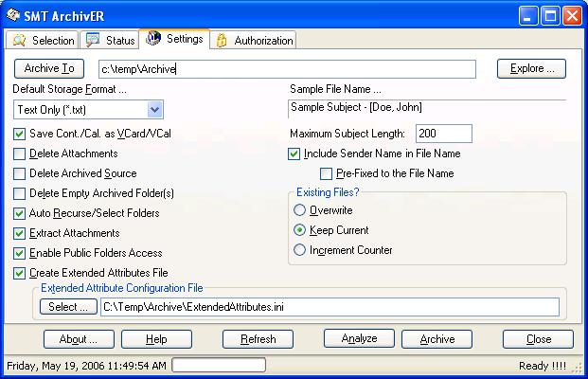Click the progress bar in status bar
This screenshot has width=588, height=379.
point(218,366)
